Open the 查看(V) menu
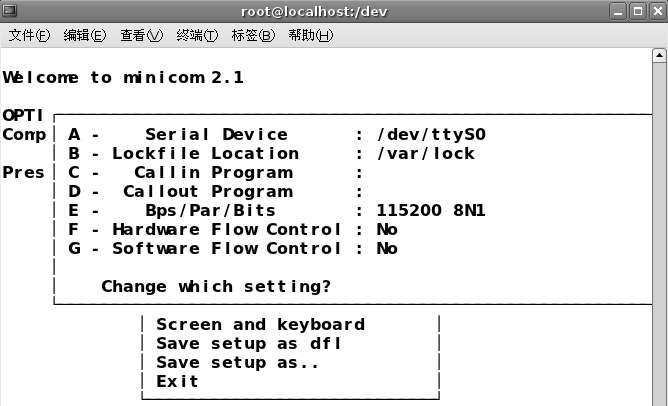Screen dimensions: 668x406 tap(141, 35)
